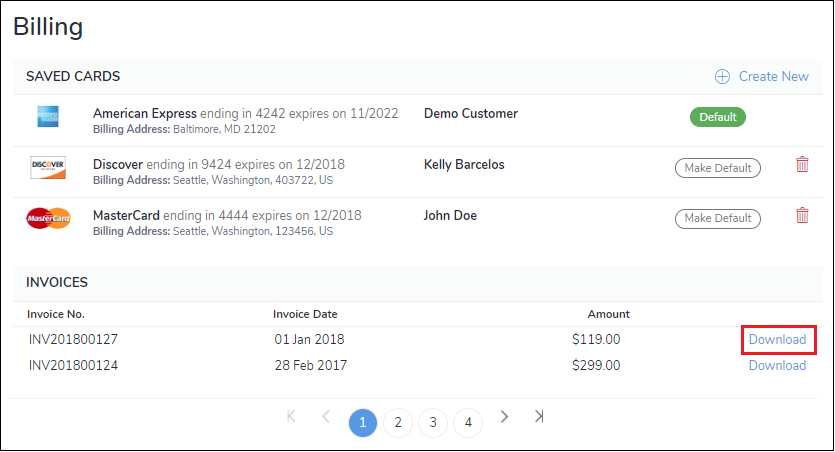This screenshot has height=452, width=835.
Task: Download invoice INV201800127
Action: [777, 340]
